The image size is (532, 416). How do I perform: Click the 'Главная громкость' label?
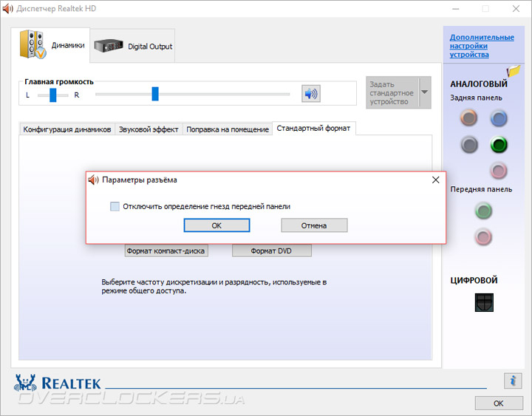click(58, 82)
